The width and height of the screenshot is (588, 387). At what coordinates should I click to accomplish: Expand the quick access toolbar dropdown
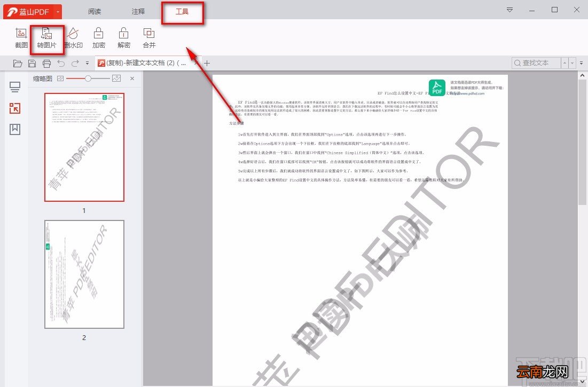coord(88,64)
